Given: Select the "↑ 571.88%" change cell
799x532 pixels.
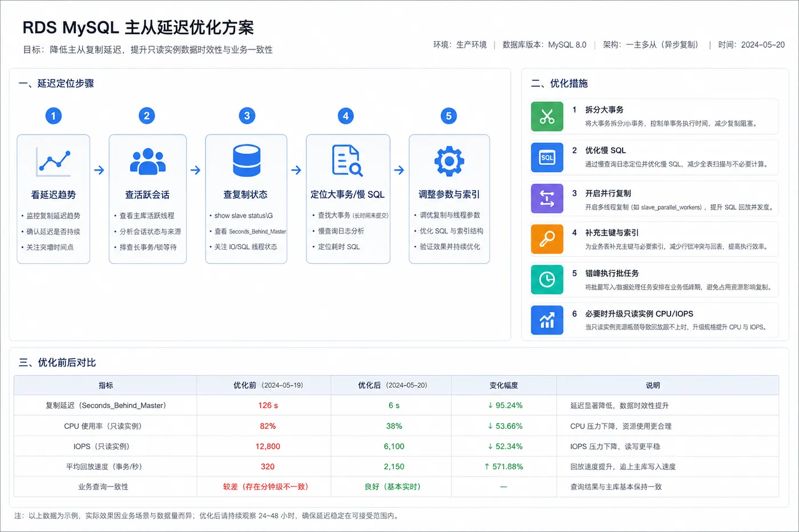Looking at the screenshot, I should [x=503, y=466].
